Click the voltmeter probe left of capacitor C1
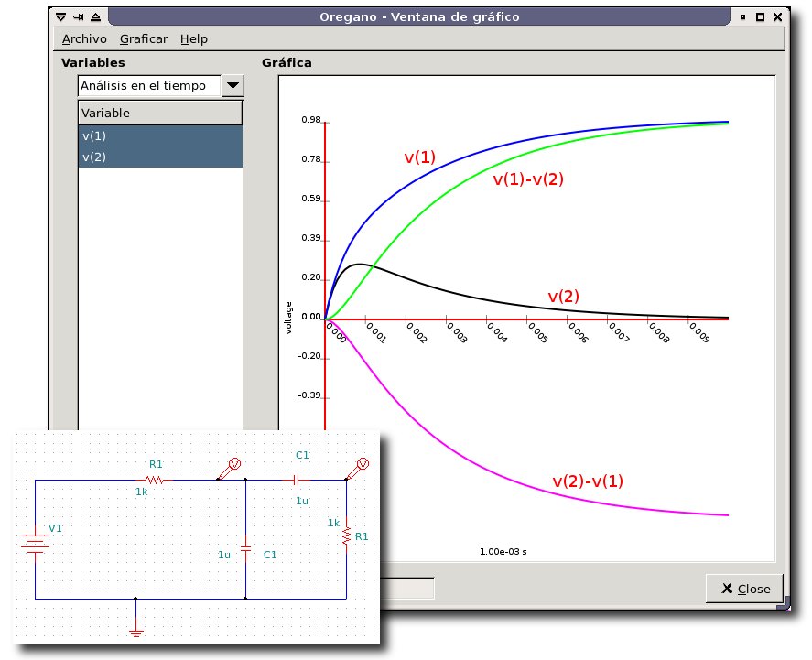 (x=232, y=466)
